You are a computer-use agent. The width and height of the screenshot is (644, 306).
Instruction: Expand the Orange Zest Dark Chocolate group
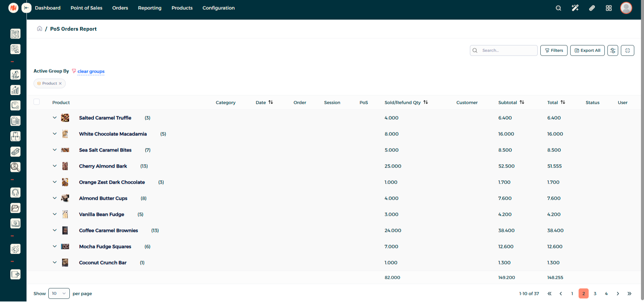click(x=55, y=182)
